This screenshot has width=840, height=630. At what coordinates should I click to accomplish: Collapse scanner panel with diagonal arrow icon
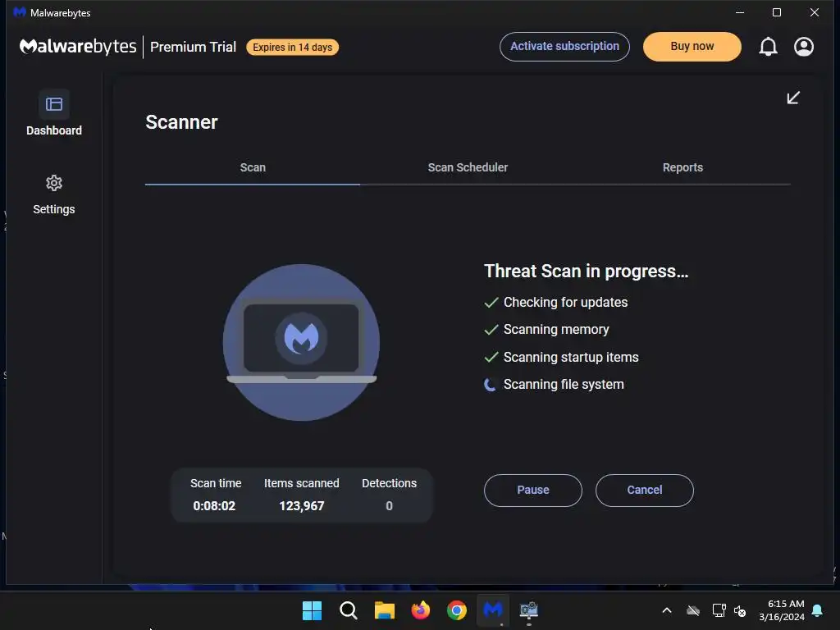coord(793,98)
